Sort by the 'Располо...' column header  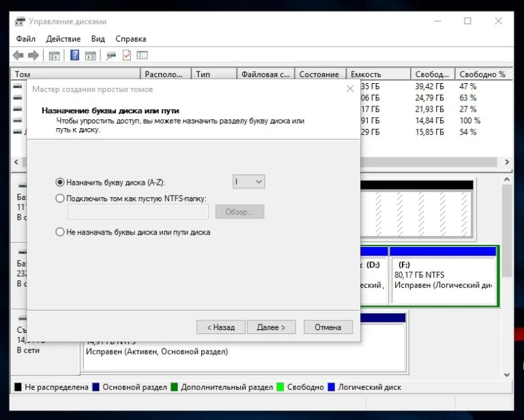[x=166, y=74]
